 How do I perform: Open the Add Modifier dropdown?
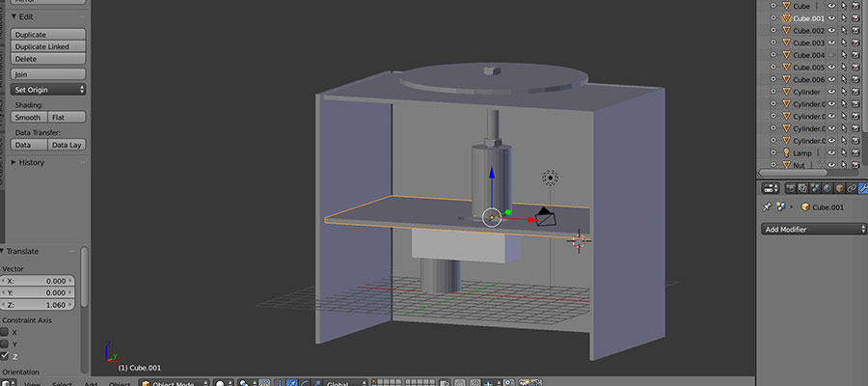[x=814, y=230]
